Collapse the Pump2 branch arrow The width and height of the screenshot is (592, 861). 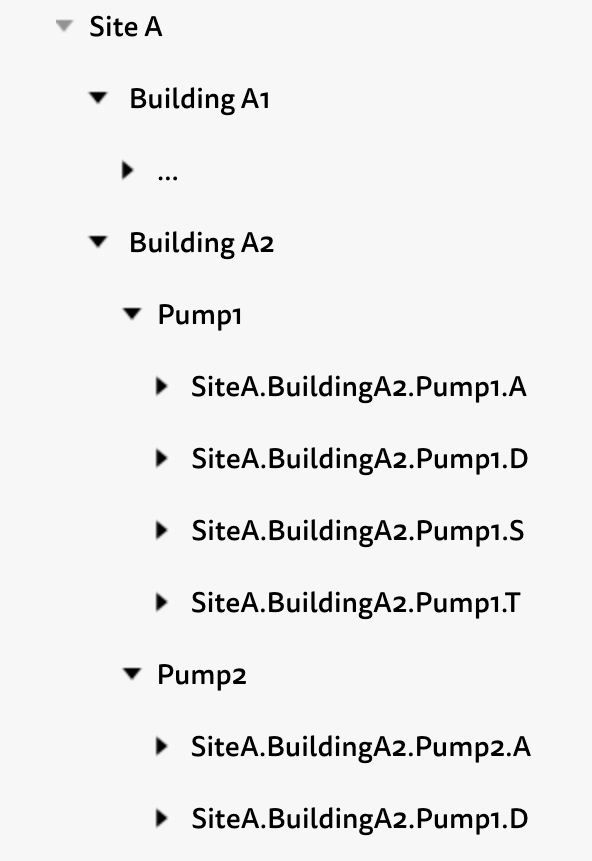(x=132, y=673)
